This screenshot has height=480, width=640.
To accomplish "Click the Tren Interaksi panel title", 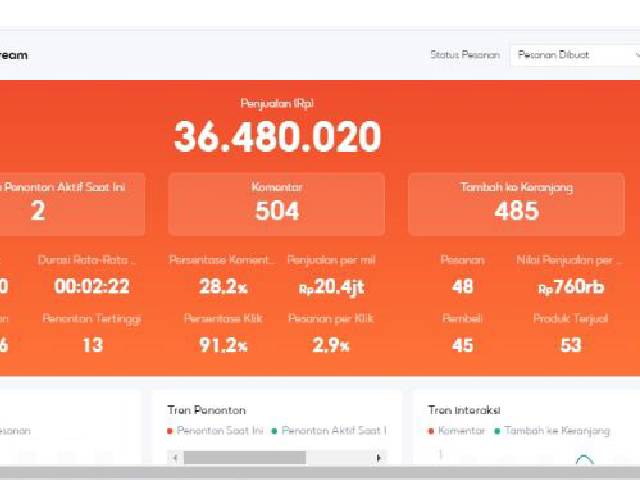I will coord(464,410).
